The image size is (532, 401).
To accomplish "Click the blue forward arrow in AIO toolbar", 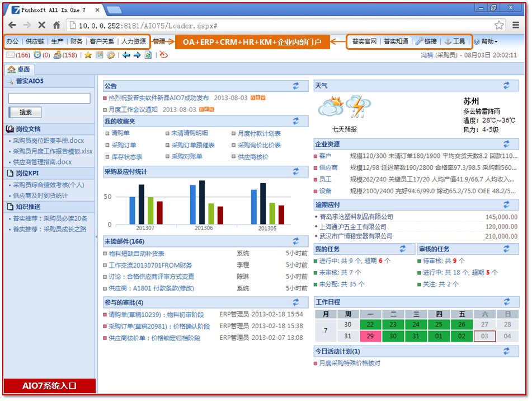I will tap(137, 55).
